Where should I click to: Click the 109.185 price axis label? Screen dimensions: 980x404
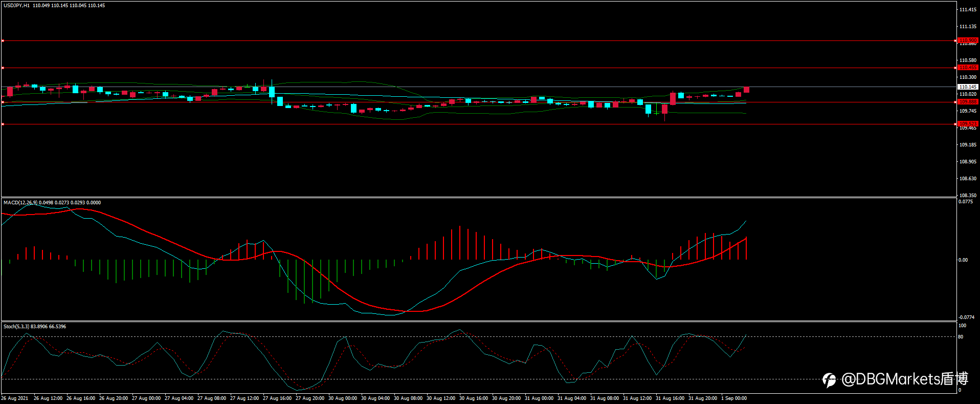coord(968,145)
